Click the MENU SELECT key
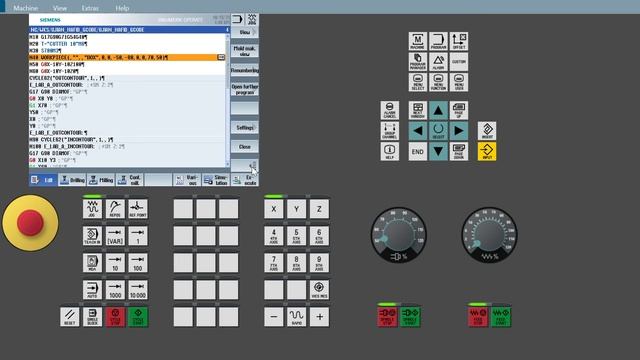 [418, 82]
